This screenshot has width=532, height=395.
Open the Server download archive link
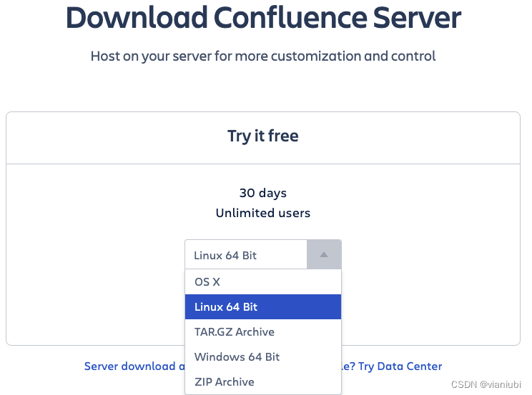(134, 366)
